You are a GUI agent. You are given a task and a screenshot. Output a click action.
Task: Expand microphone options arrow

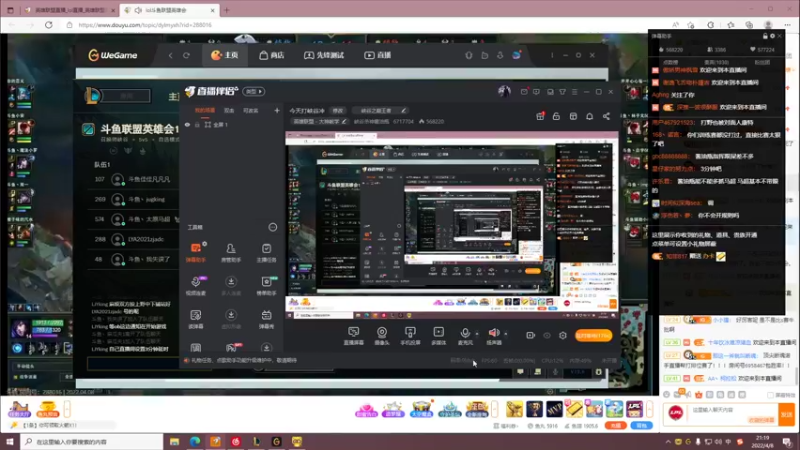(x=477, y=334)
